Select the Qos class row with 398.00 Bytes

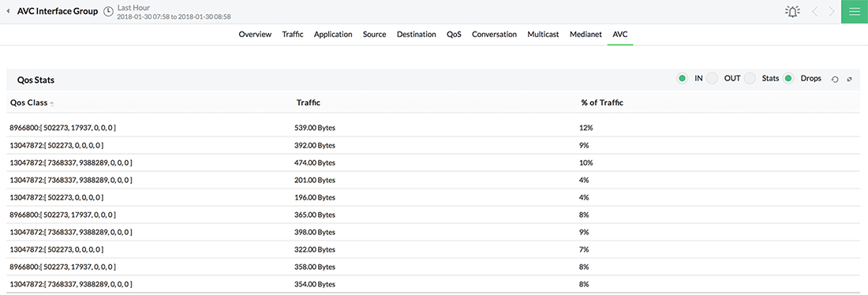(434, 232)
